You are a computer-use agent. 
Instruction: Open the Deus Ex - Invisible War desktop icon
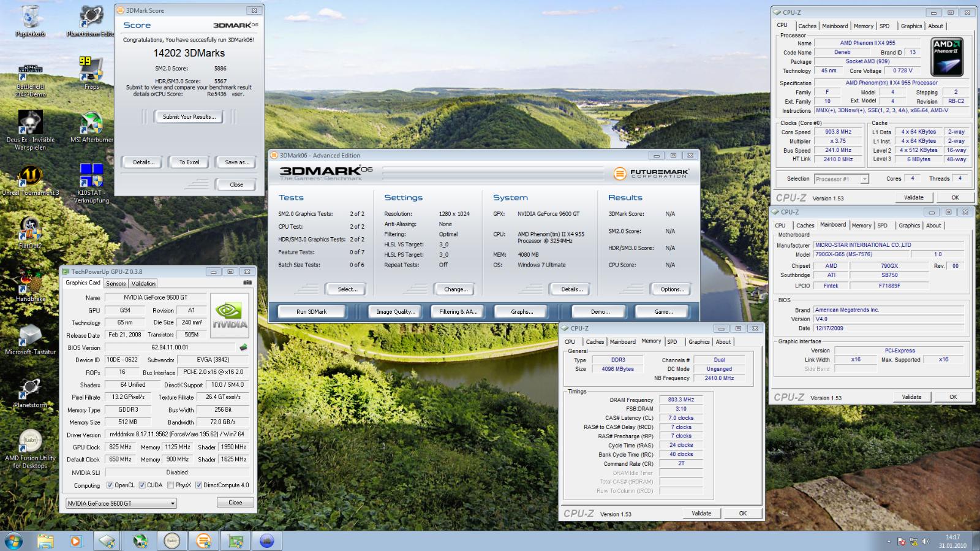(30, 130)
